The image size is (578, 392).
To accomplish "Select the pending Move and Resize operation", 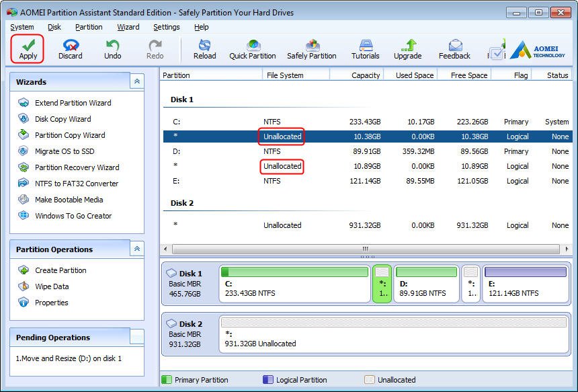I will click(69, 358).
